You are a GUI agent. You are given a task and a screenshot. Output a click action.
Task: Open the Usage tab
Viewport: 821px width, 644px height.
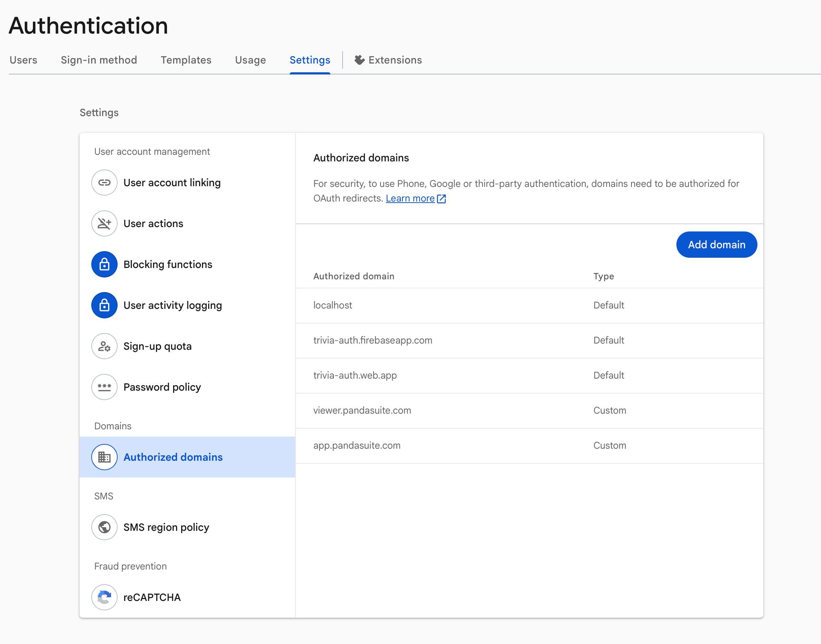(250, 60)
